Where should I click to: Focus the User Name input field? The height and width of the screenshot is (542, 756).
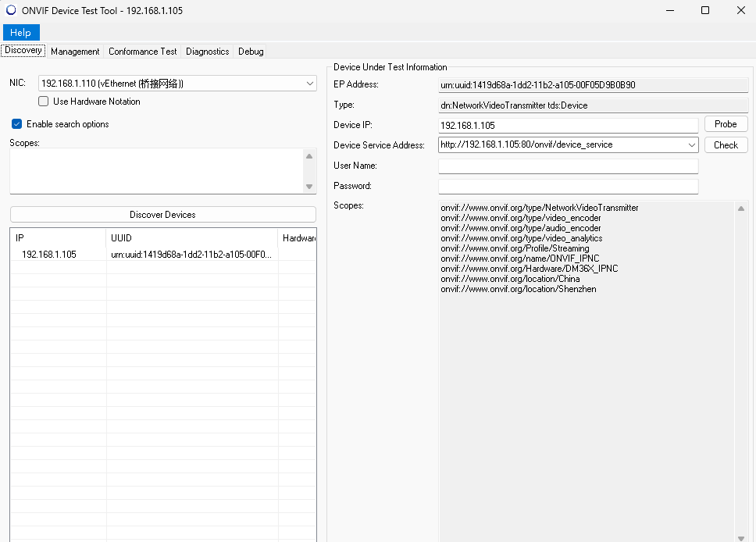568,166
